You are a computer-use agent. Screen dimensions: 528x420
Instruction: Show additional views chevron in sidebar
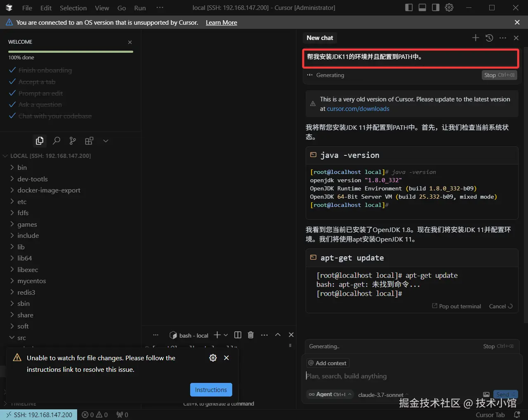pyautogui.click(x=106, y=141)
